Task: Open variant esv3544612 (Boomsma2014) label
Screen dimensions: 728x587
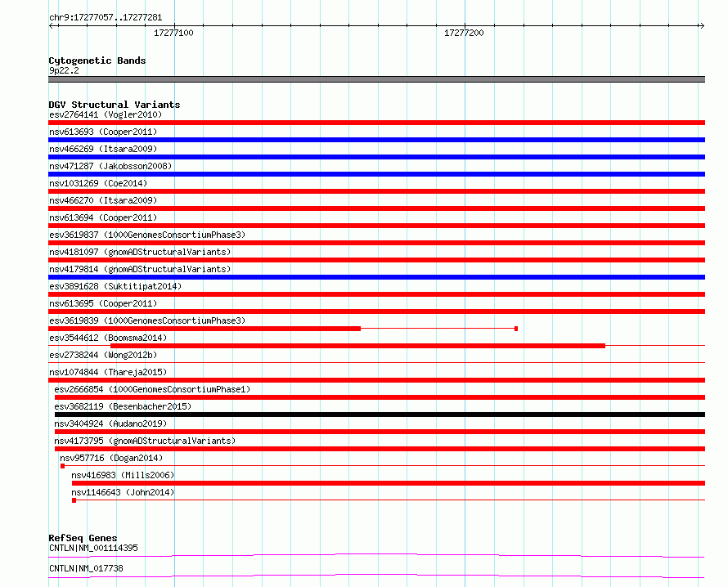Action: pos(108,338)
